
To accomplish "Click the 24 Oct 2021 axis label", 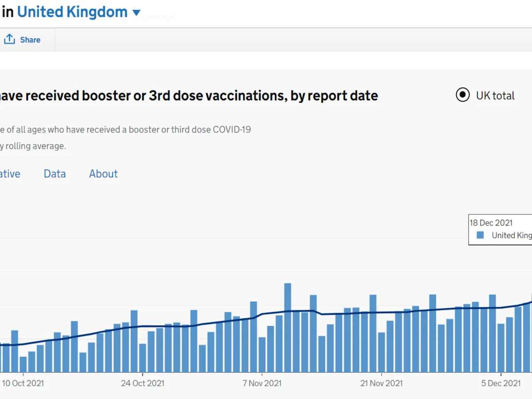I will pyautogui.click(x=143, y=383).
